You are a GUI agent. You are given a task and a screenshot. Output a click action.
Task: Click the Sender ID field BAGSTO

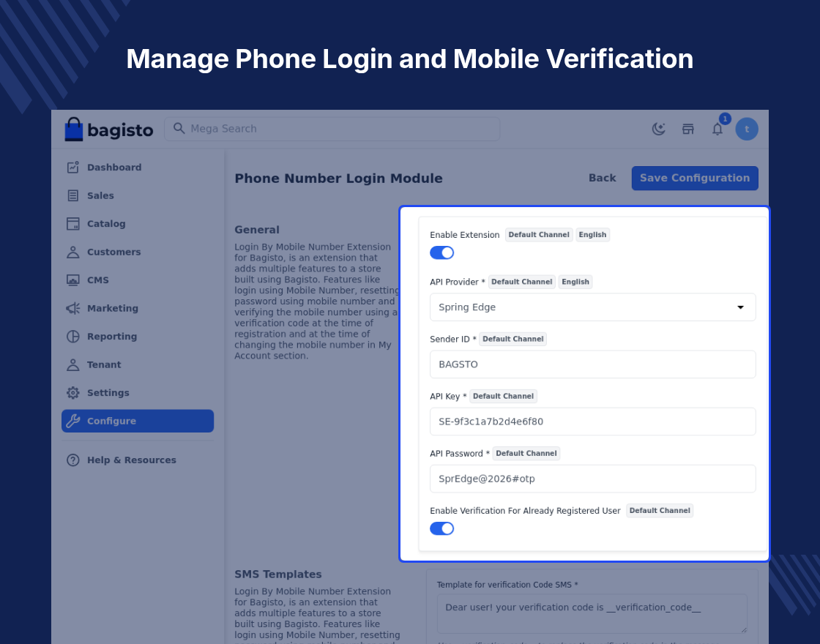click(592, 364)
